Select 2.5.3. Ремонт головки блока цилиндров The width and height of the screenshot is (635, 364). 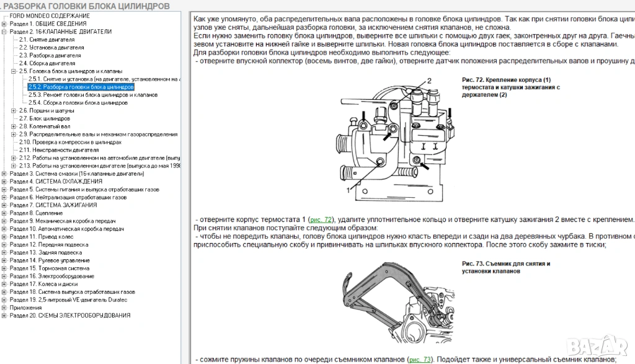pos(92,95)
